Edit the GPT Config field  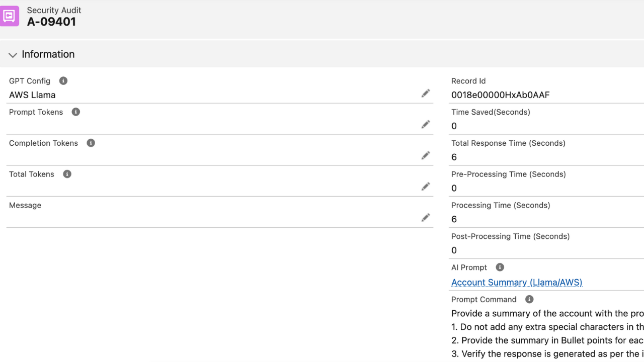426,94
